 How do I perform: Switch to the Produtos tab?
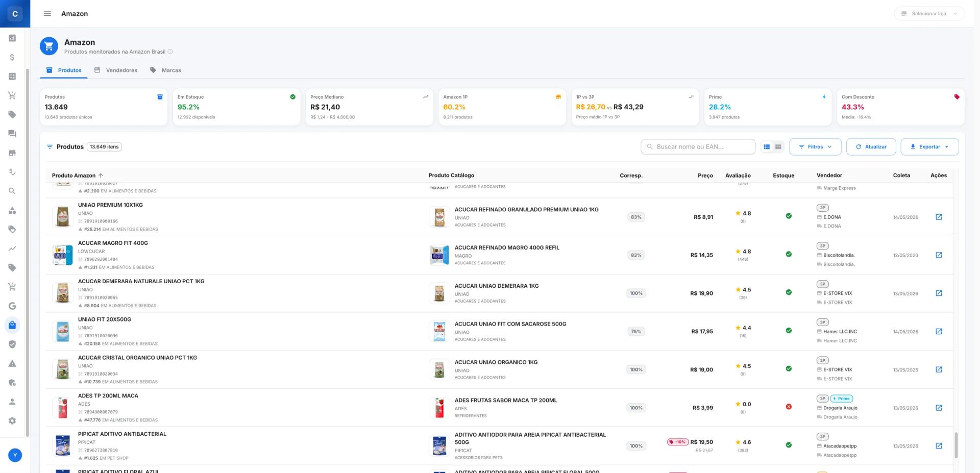(64, 70)
